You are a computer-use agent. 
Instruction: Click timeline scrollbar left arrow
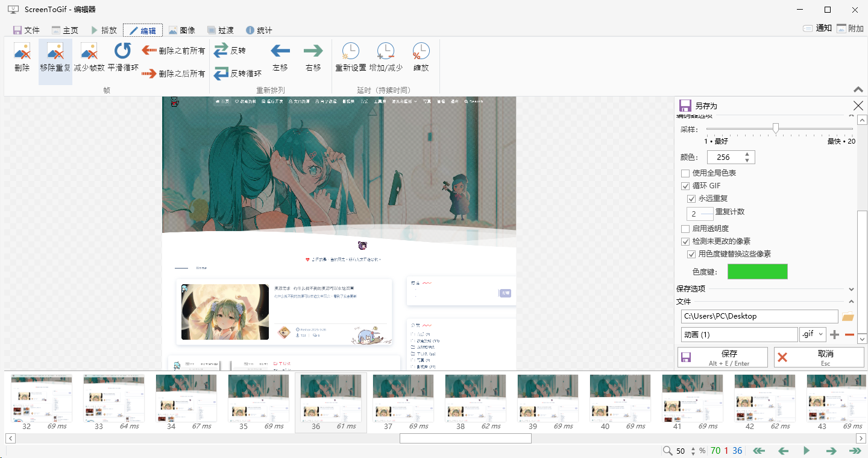point(10,439)
